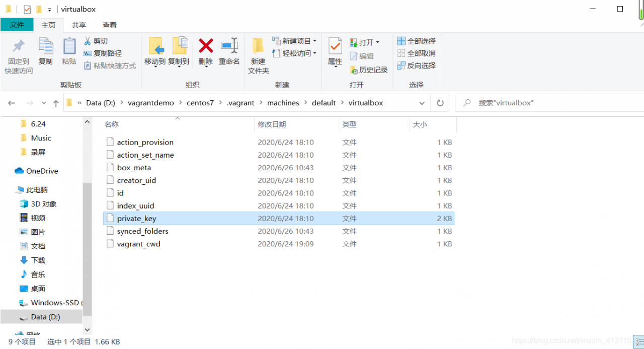This screenshot has height=349, width=644.
Task: Open the Copy to (复制到) button
Action: (179, 51)
